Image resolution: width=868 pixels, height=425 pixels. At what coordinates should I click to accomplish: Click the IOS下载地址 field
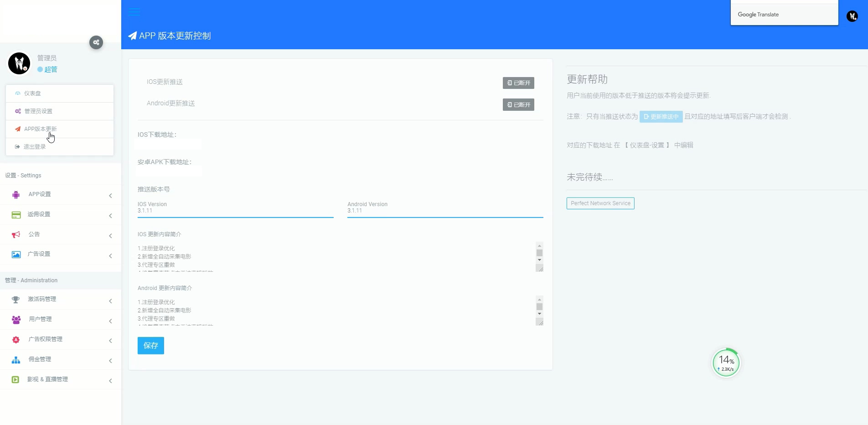pyautogui.click(x=169, y=145)
